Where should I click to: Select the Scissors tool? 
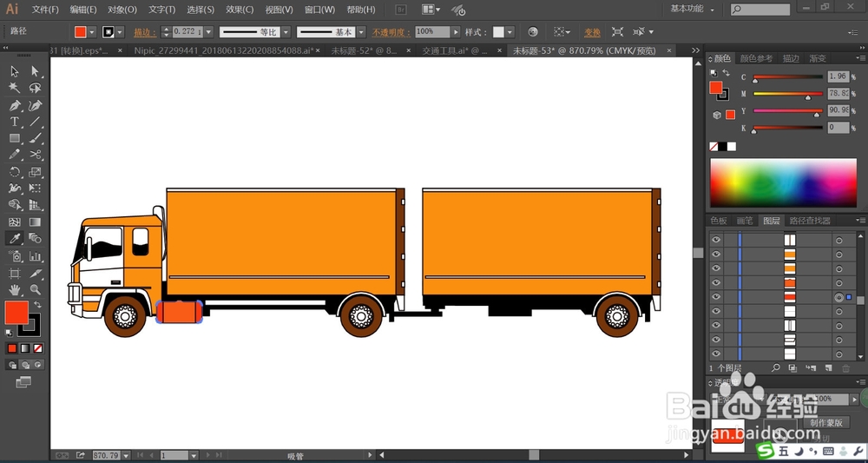pos(35,155)
